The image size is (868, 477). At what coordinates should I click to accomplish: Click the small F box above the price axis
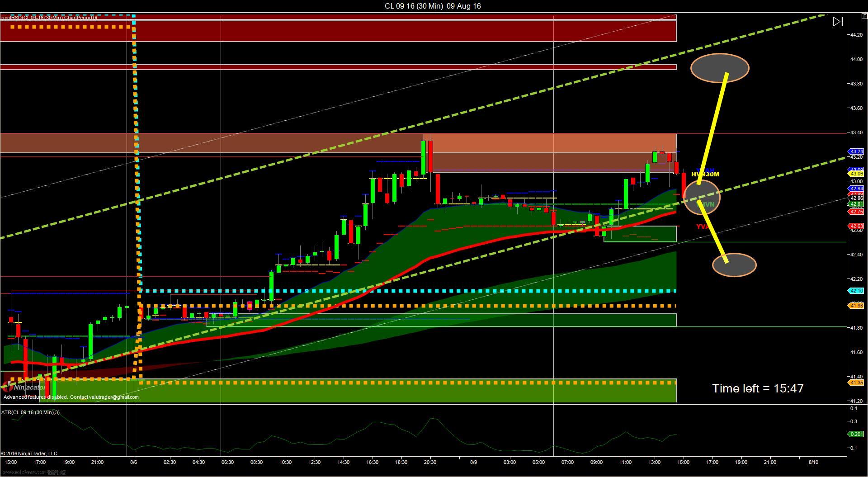pos(864,16)
